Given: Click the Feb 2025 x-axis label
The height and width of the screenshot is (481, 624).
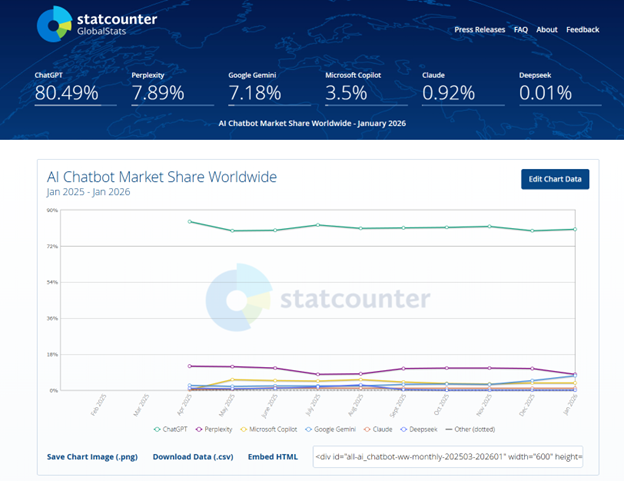Looking at the screenshot, I should pos(98,405).
